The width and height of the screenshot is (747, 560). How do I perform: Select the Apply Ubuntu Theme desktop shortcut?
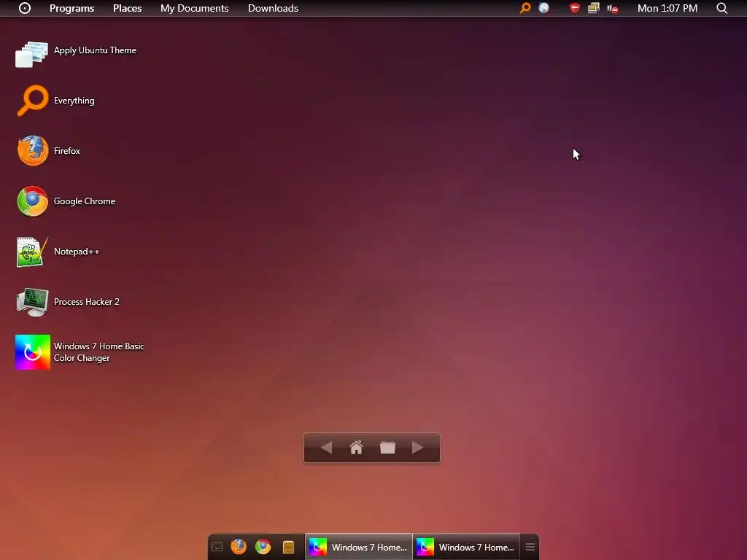point(76,53)
